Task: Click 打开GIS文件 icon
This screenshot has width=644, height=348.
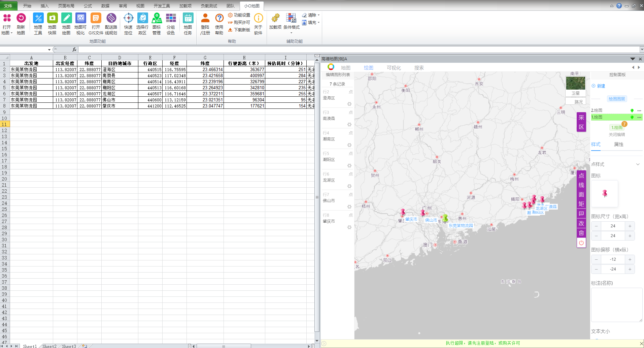Action: (x=96, y=24)
